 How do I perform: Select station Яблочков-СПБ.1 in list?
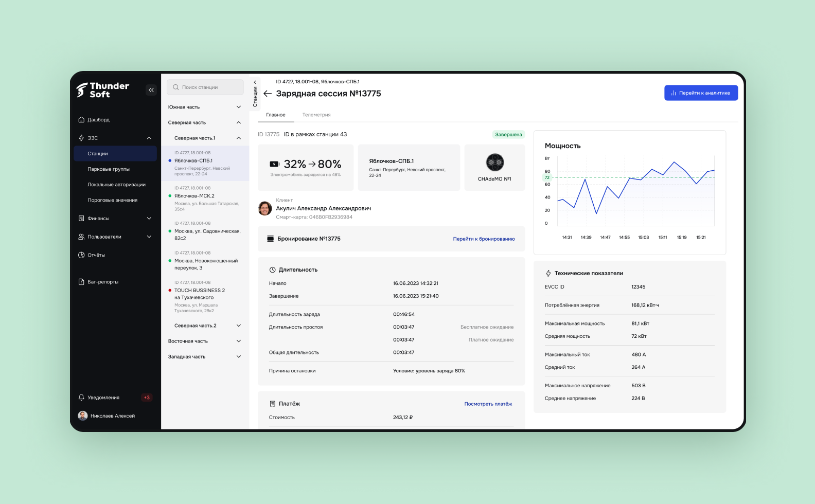coord(205,164)
